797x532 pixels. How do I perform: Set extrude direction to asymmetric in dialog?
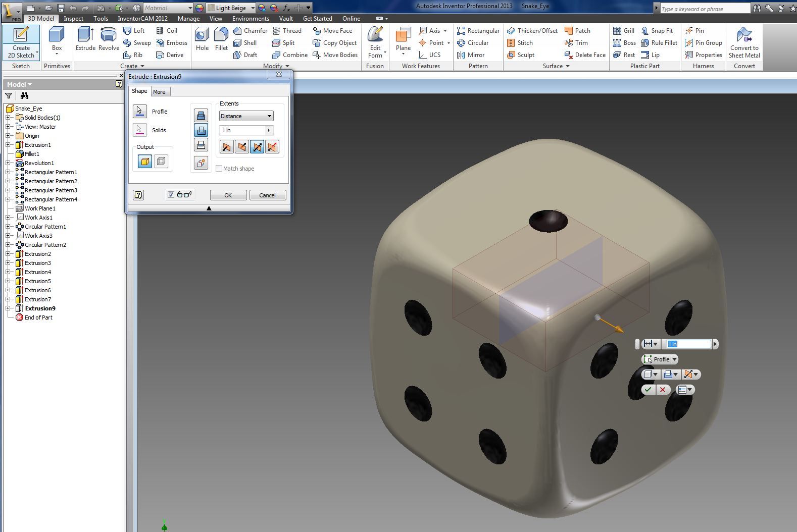coord(272,147)
